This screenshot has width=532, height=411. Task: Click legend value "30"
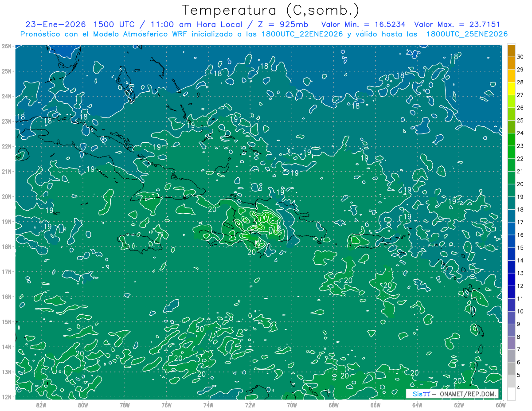tap(520, 57)
